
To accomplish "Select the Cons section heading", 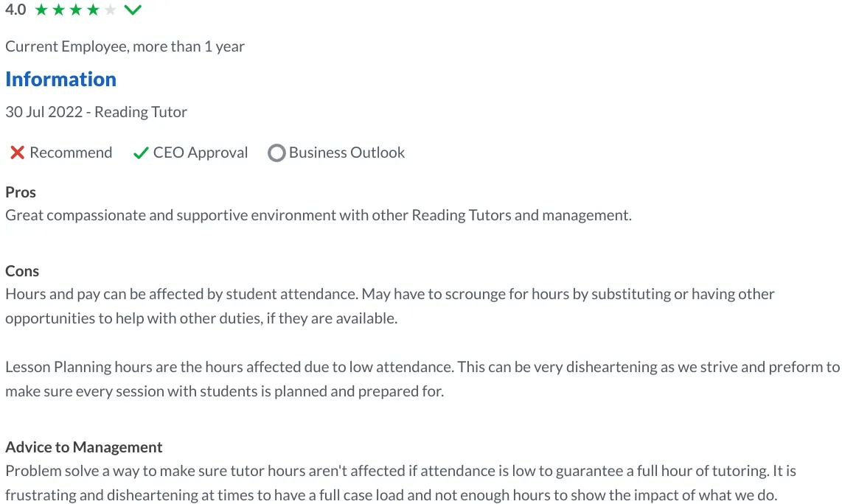I will click(21, 270).
